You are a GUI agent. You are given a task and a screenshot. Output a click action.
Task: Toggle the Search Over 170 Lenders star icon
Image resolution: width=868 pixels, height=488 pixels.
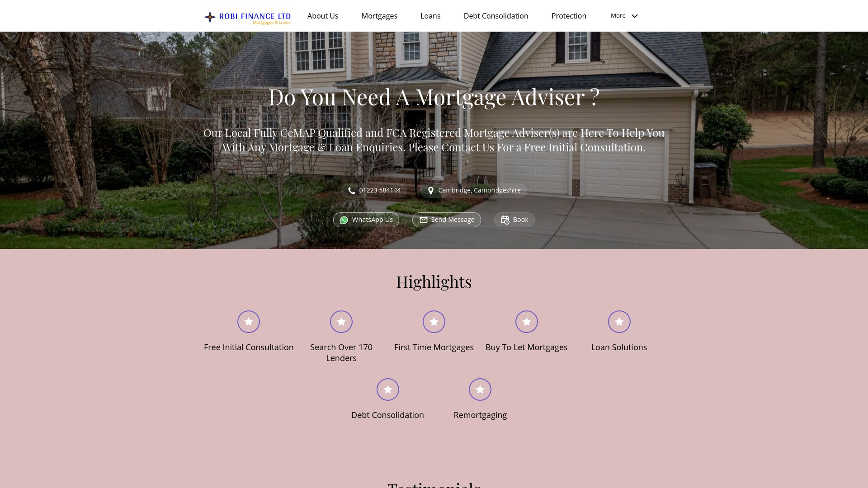[x=341, y=321]
